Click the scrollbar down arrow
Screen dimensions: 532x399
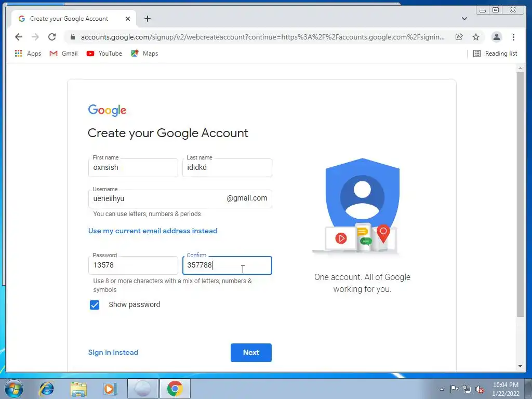point(520,366)
